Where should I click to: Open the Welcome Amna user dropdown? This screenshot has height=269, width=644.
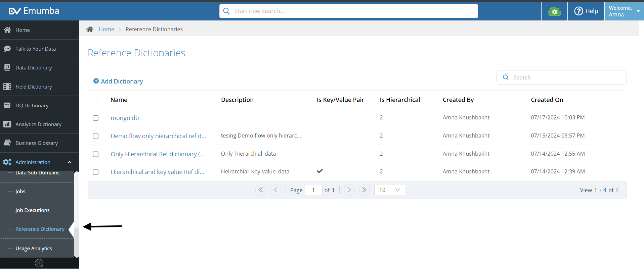click(624, 11)
